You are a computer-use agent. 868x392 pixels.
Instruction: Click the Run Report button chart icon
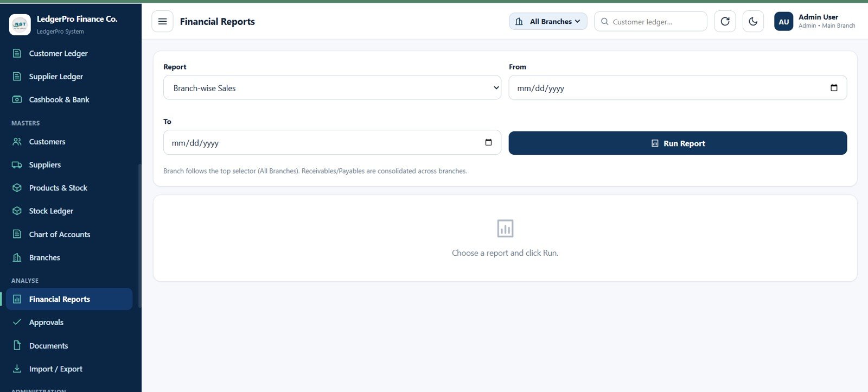(x=655, y=143)
